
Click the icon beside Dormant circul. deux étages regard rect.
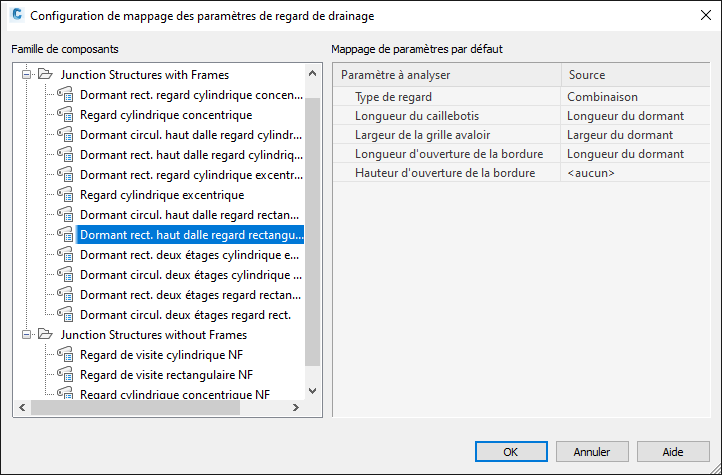tap(66, 315)
